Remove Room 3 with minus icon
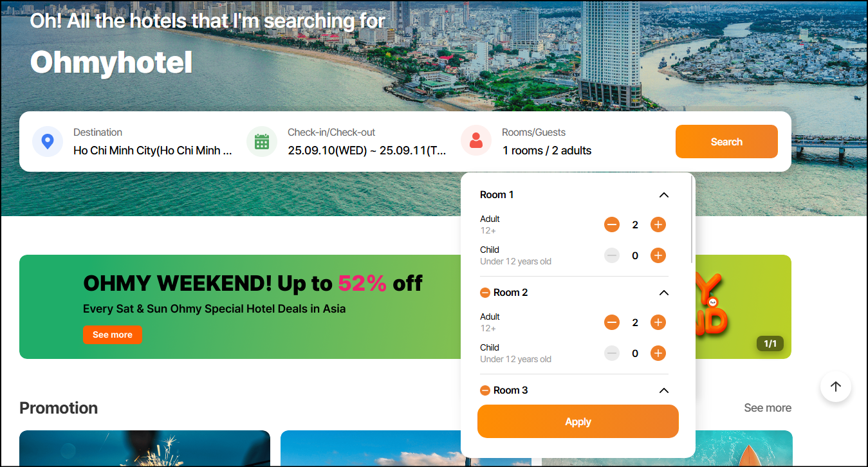The width and height of the screenshot is (868, 467). click(x=485, y=390)
